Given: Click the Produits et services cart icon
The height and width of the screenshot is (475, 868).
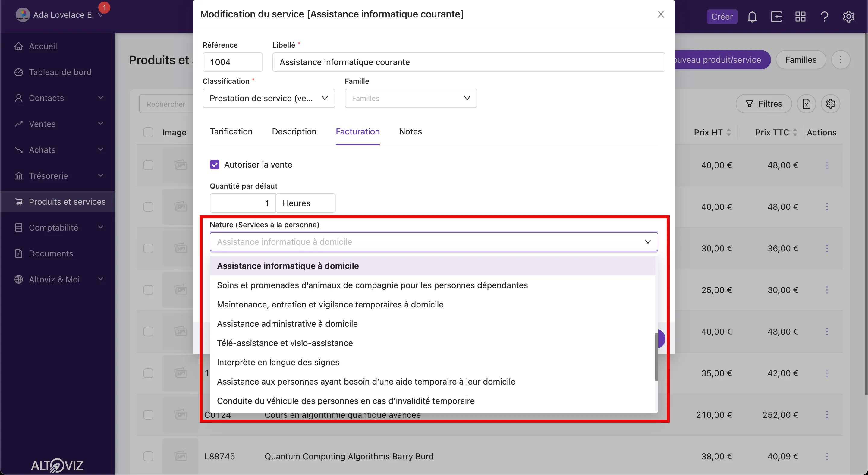Looking at the screenshot, I should click(x=19, y=202).
